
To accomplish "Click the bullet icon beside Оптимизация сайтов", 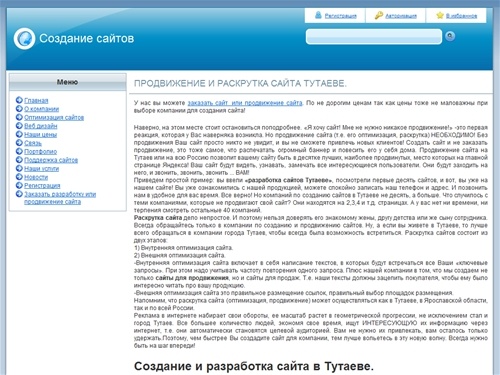I will pyautogui.click(x=19, y=117).
